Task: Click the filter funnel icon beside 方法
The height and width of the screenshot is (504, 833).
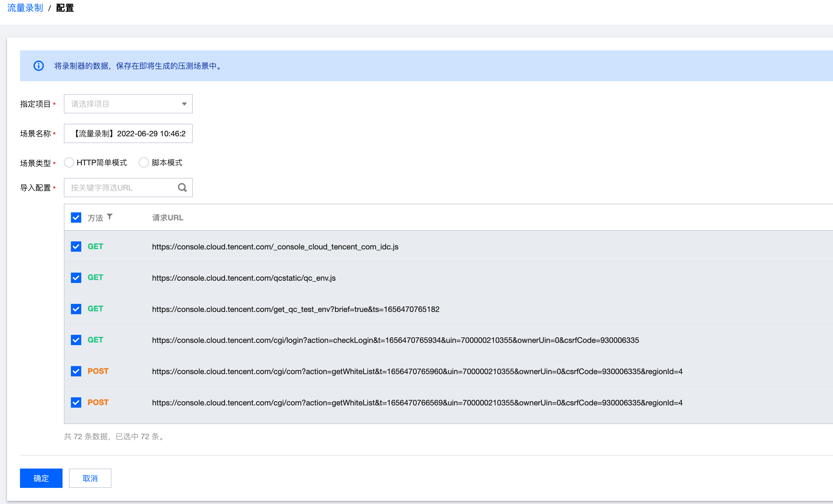Action: point(110,216)
